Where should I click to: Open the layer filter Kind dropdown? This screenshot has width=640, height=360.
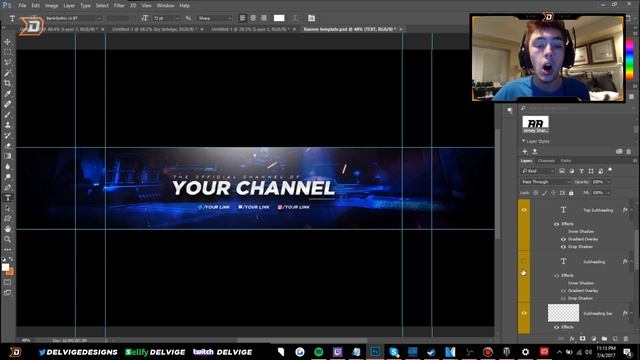(538, 171)
